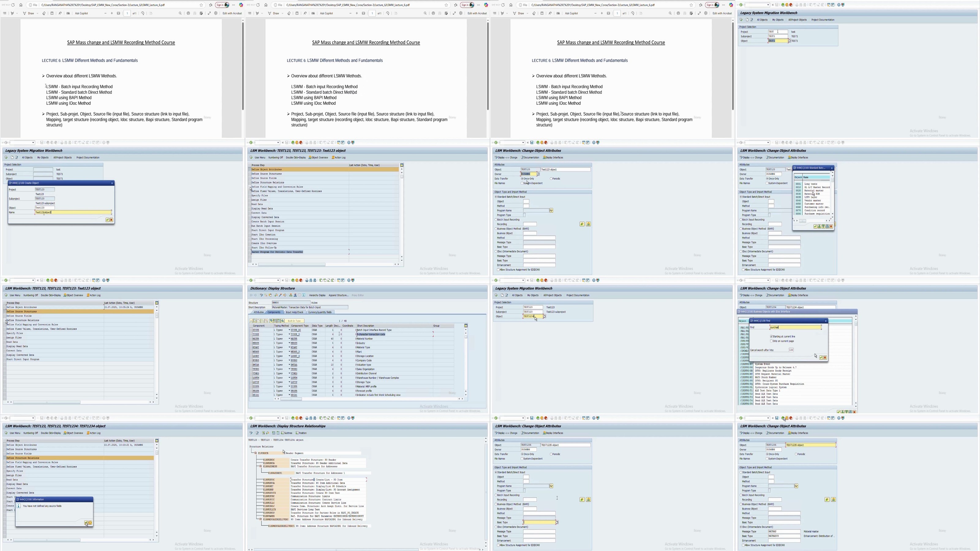This screenshot has width=980, height=551.
Task: Select Business Object Method (BAPI) radio in TEST123 panel
Action: click(x=496, y=229)
